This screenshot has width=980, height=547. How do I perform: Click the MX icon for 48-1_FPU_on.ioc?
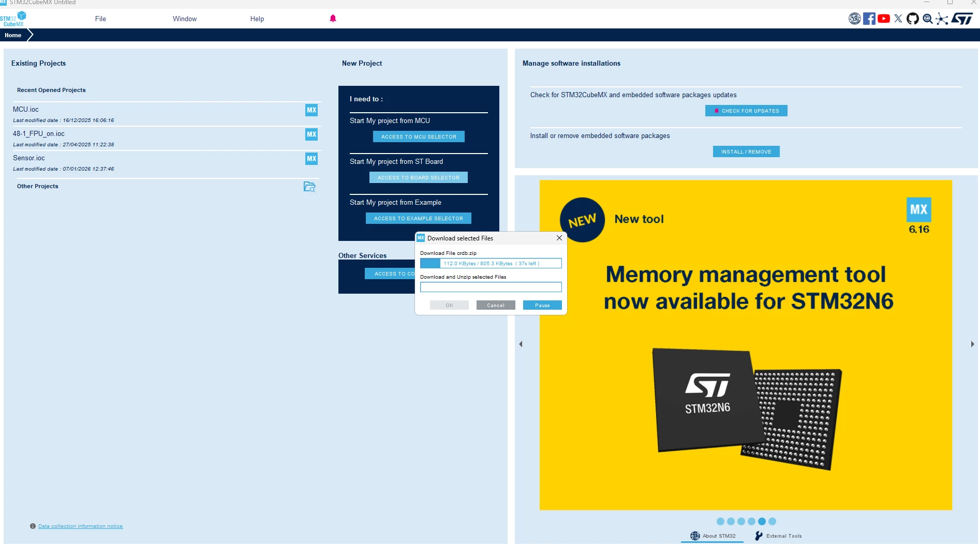point(311,134)
